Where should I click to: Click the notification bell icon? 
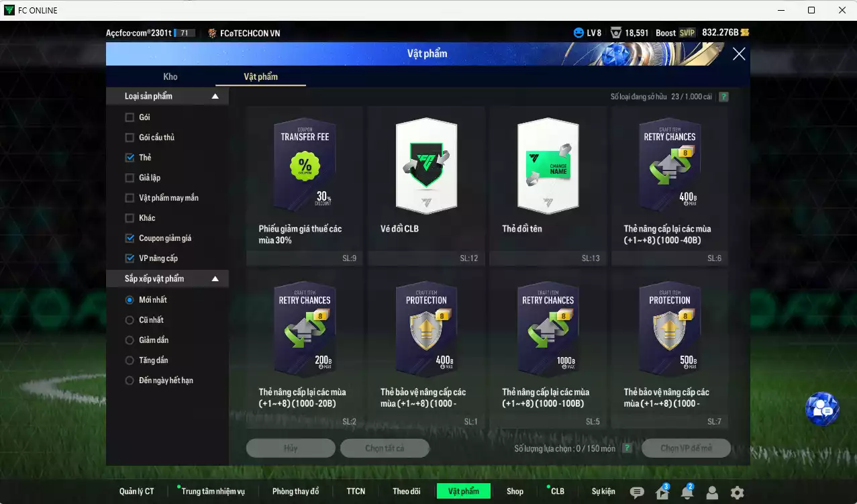[x=687, y=493]
